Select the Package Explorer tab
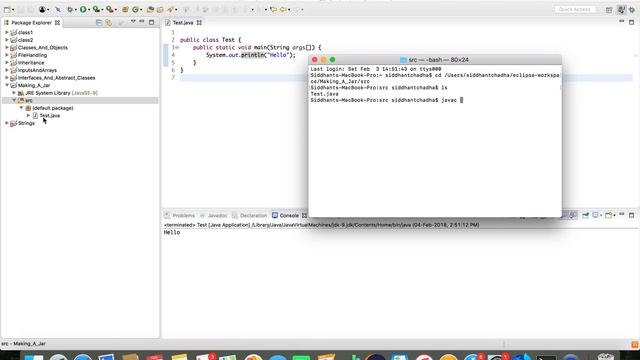 pyautogui.click(x=31, y=23)
